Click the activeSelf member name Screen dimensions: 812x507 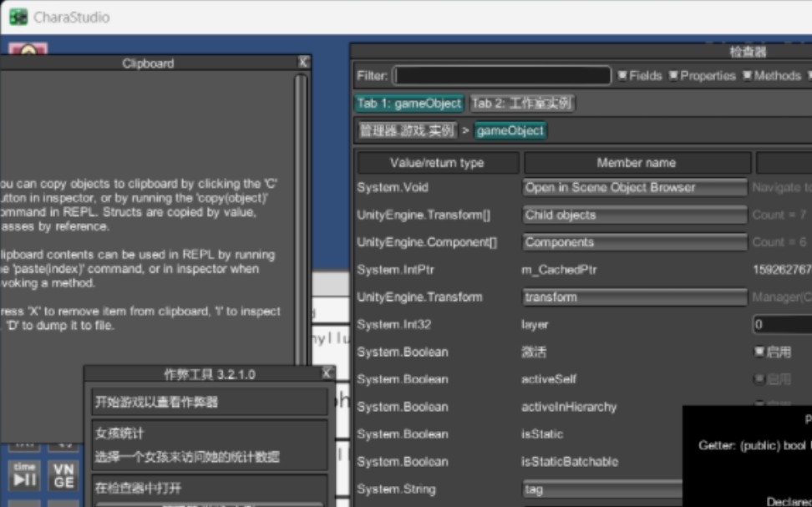click(x=549, y=379)
